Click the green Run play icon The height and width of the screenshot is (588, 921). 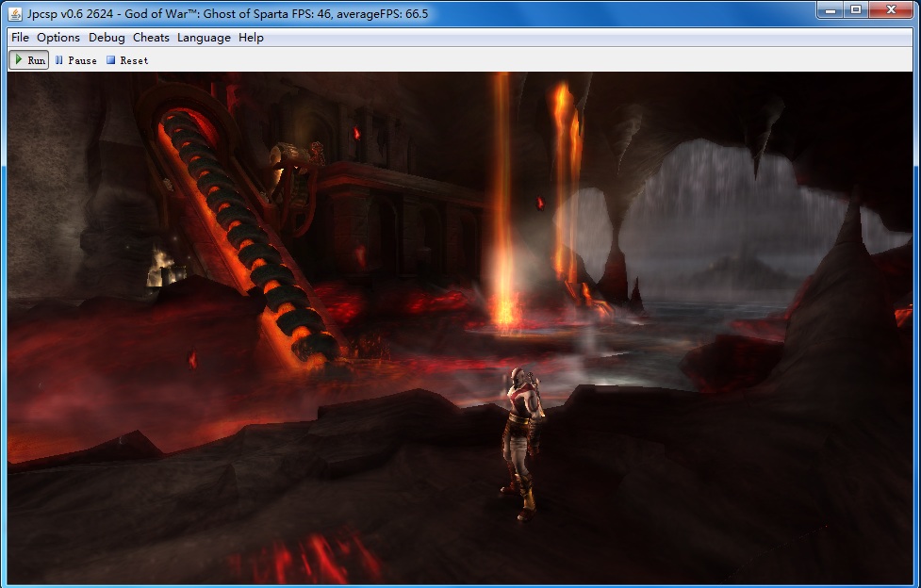19,59
